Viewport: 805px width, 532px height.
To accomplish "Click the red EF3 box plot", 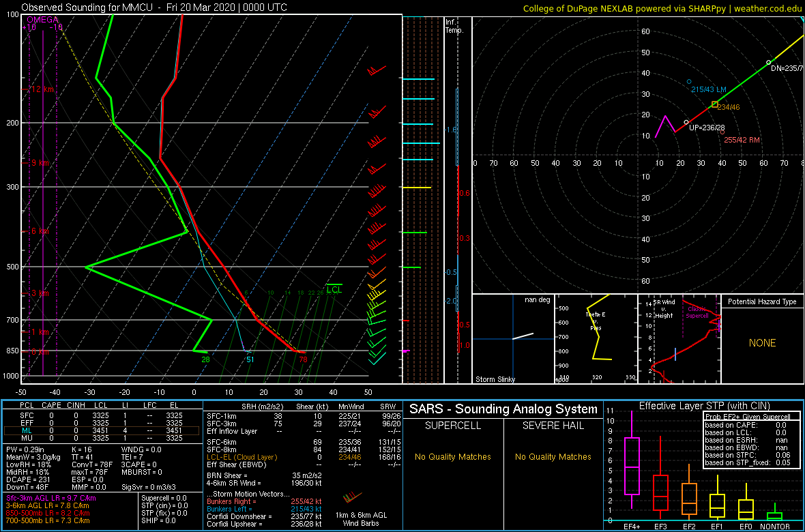I will [661, 492].
